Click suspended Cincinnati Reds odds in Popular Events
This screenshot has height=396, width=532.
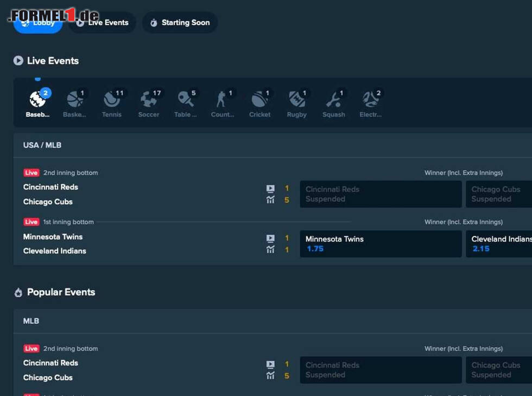[x=381, y=370]
